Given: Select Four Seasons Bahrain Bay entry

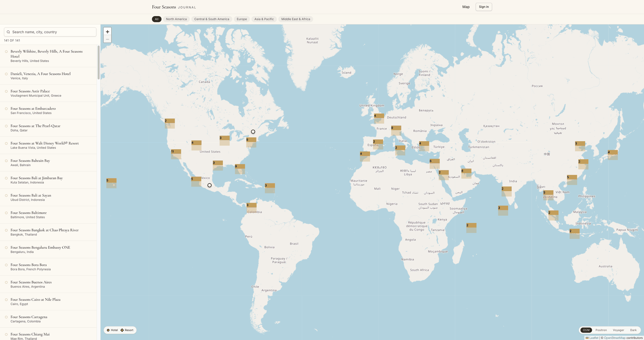Looking at the screenshot, I should [x=48, y=163].
